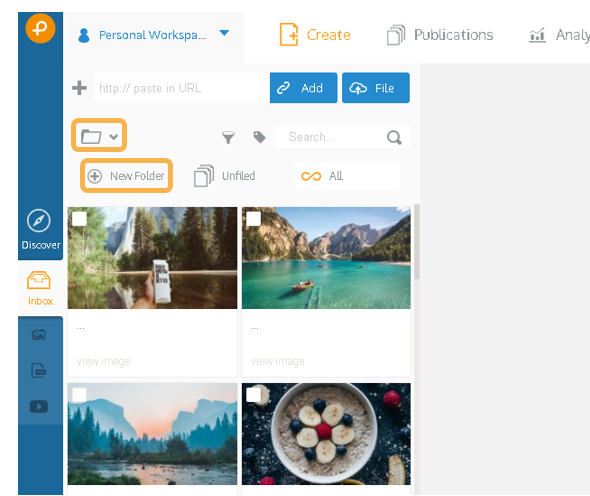Select the images icon in sidebar
This screenshot has width=590, height=496.
pos(39,335)
